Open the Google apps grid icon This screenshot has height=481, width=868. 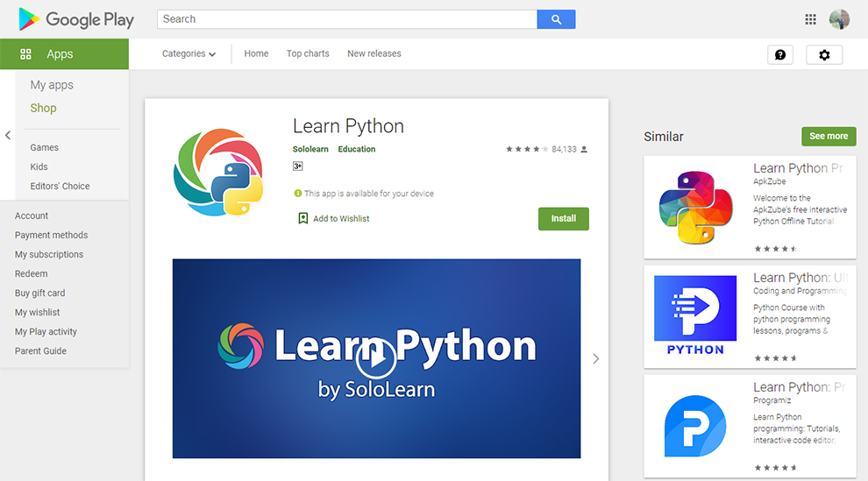[x=810, y=19]
